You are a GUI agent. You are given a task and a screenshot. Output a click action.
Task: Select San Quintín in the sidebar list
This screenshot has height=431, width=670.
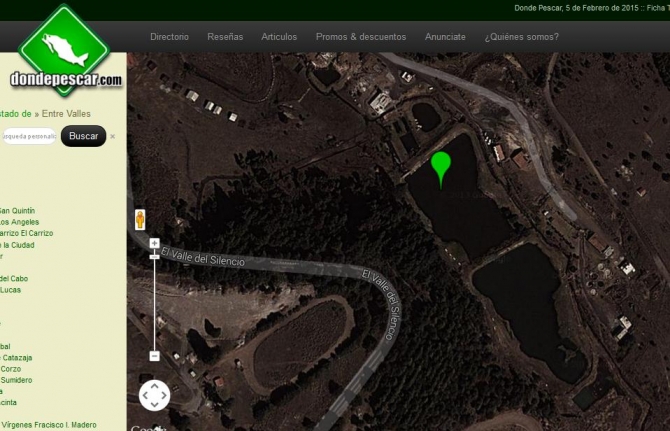[x=17, y=211]
